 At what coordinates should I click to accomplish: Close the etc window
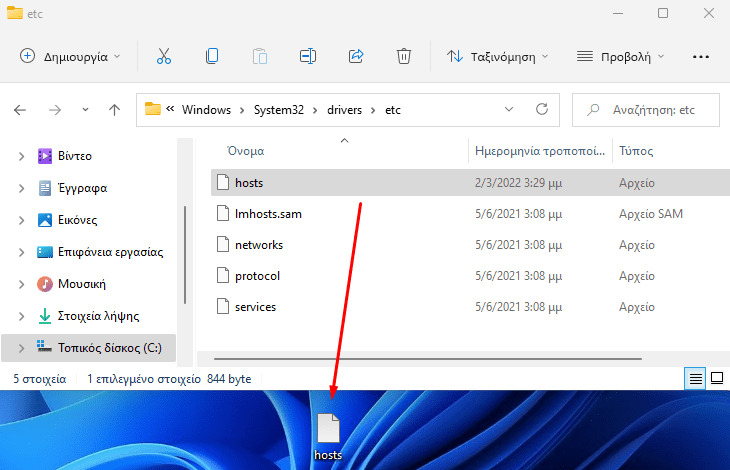click(x=709, y=13)
